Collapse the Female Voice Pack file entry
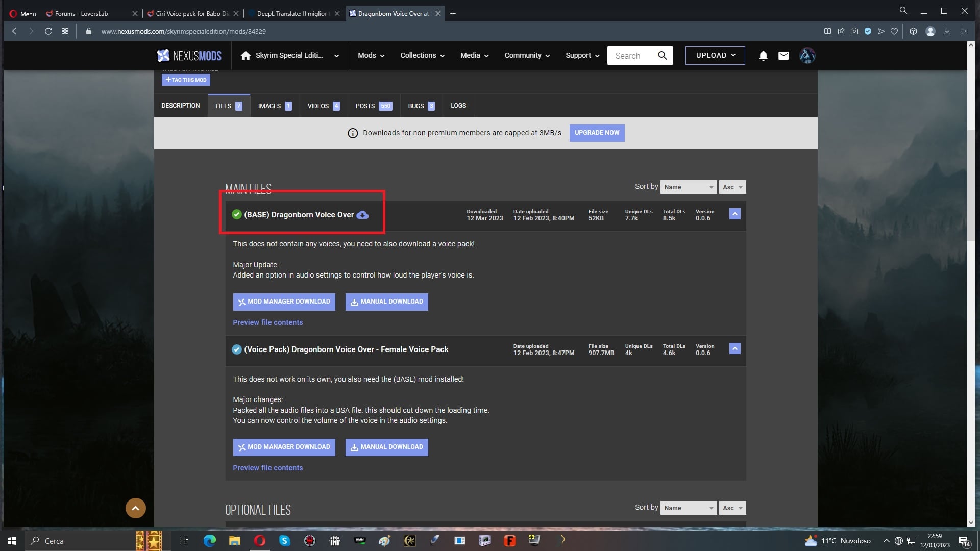This screenshot has height=551, width=980. (735, 349)
